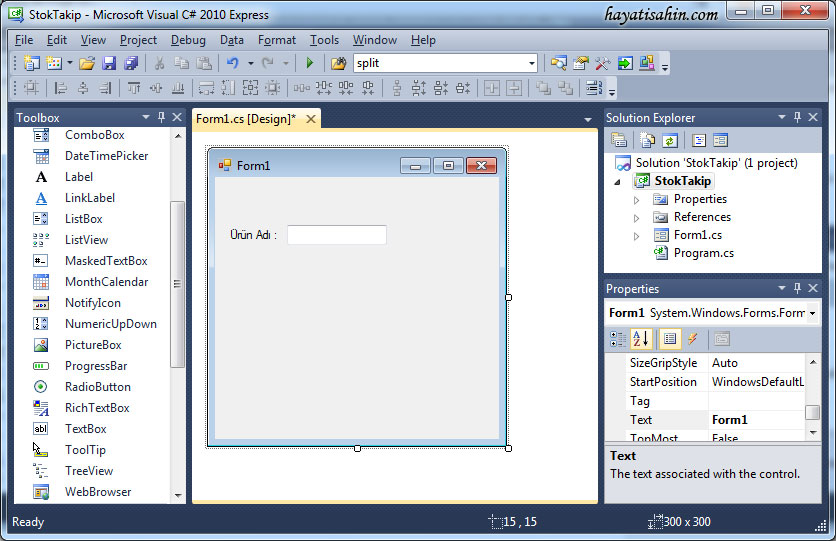Click the Paste toolbar icon
This screenshot has width=836, height=541.
[204, 63]
